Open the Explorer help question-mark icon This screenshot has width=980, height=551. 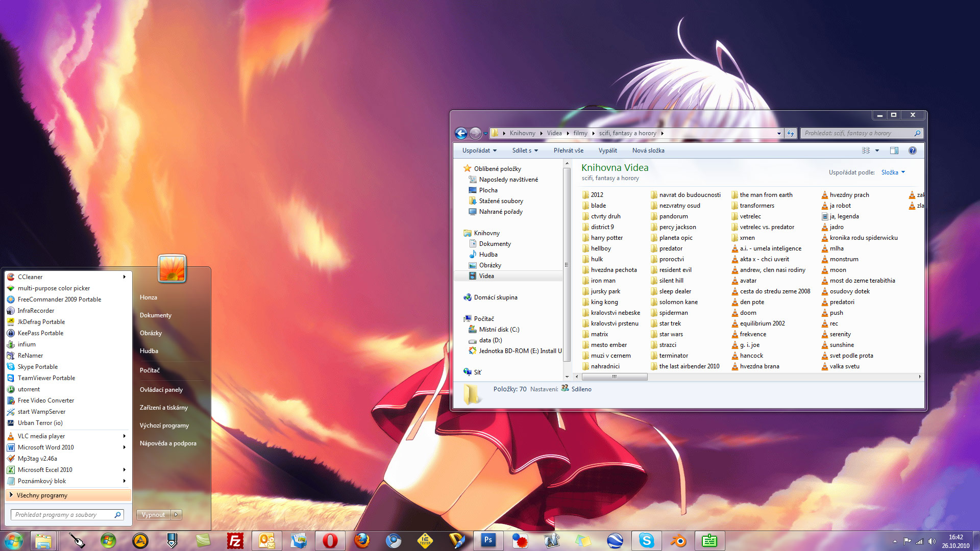pos(913,151)
